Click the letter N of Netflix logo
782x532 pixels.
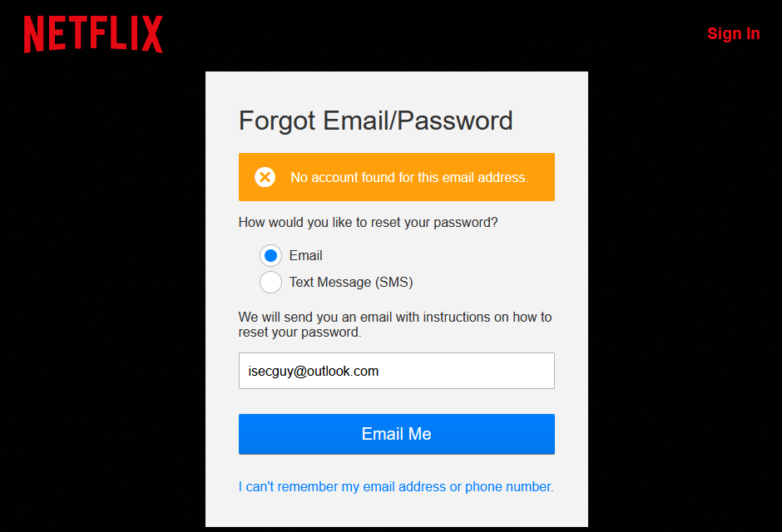point(34,34)
